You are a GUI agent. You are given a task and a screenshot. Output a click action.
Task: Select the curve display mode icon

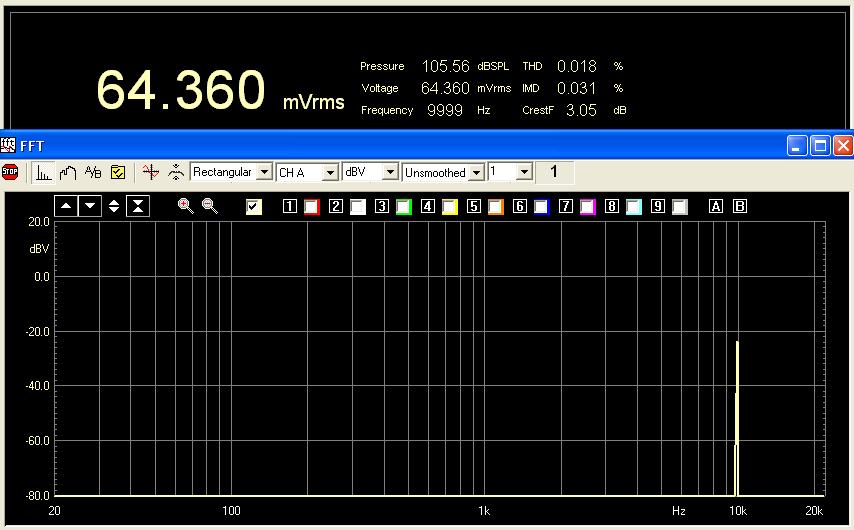tap(68, 172)
